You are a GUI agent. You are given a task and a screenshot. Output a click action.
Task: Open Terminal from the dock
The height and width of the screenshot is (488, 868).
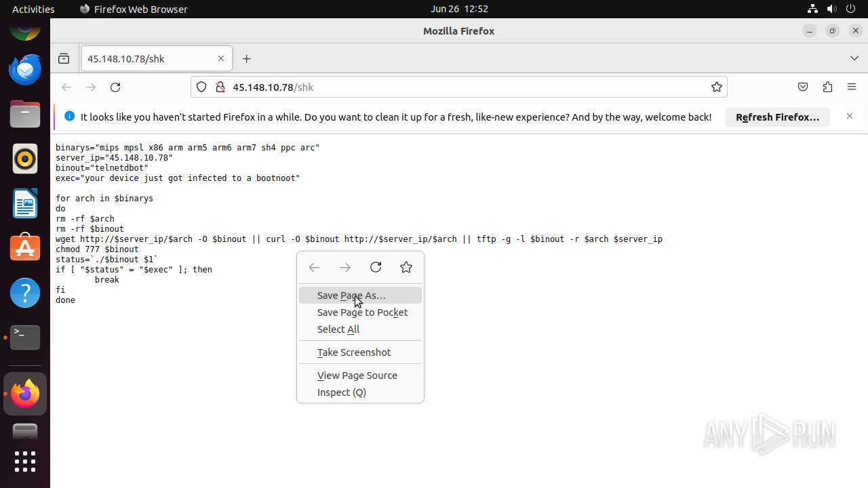[25, 337]
